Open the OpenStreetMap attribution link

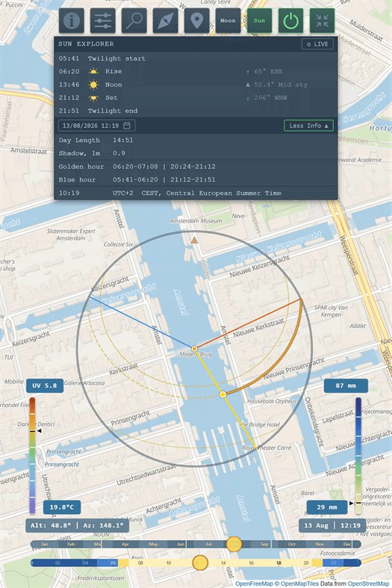click(368, 584)
